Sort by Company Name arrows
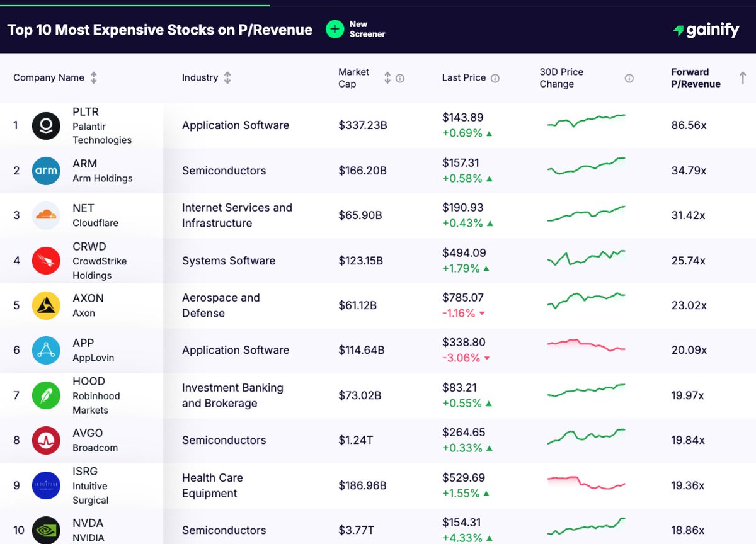The width and height of the screenshot is (756, 544). 94,78
